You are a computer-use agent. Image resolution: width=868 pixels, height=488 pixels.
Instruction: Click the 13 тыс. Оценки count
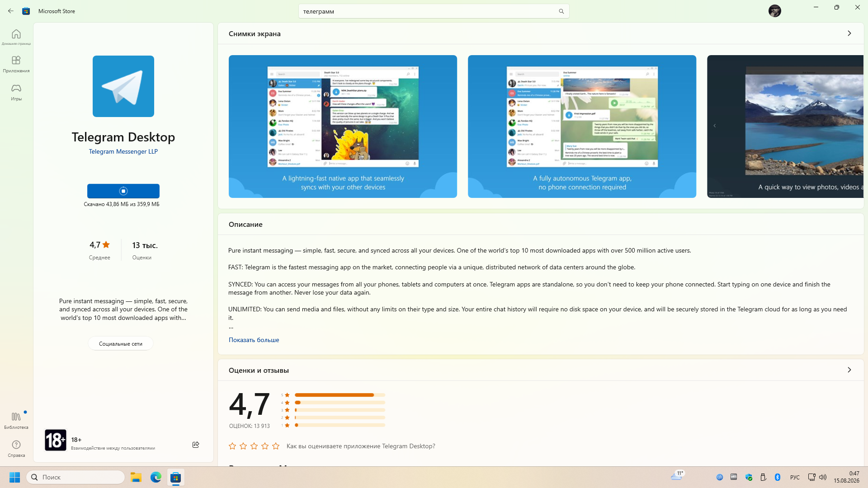145,250
